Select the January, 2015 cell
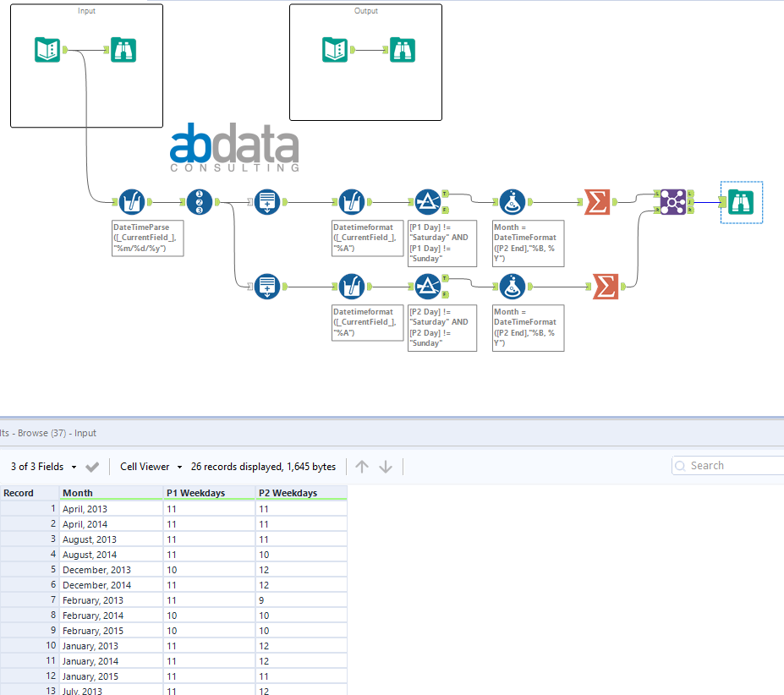 (x=111, y=676)
